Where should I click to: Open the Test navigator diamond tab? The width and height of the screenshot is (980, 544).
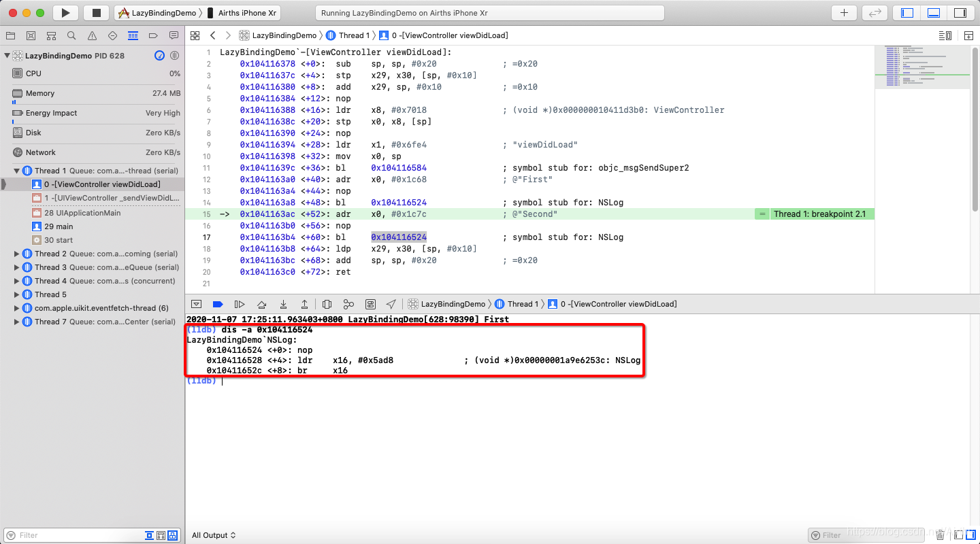(112, 35)
